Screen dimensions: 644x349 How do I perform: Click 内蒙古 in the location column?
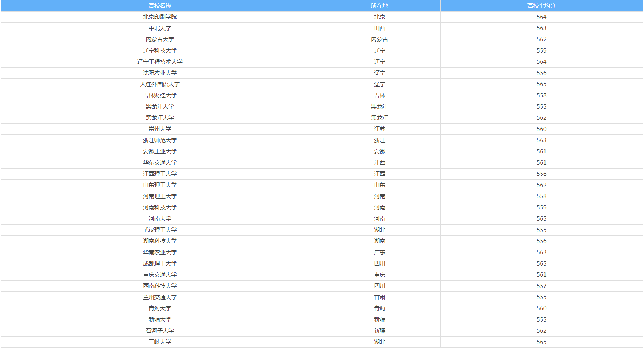click(380, 39)
